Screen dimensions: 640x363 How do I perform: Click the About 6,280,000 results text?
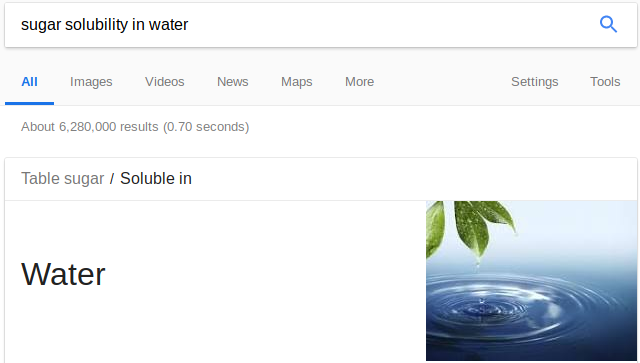click(x=135, y=127)
